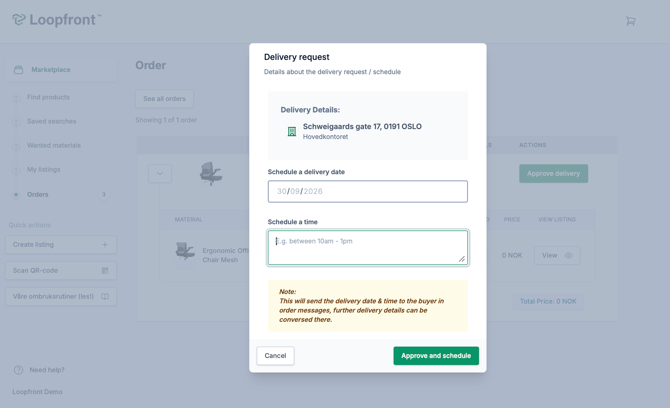Image resolution: width=670 pixels, height=408 pixels.
Task: Focus the Schedule a time text field
Action: tap(367, 248)
